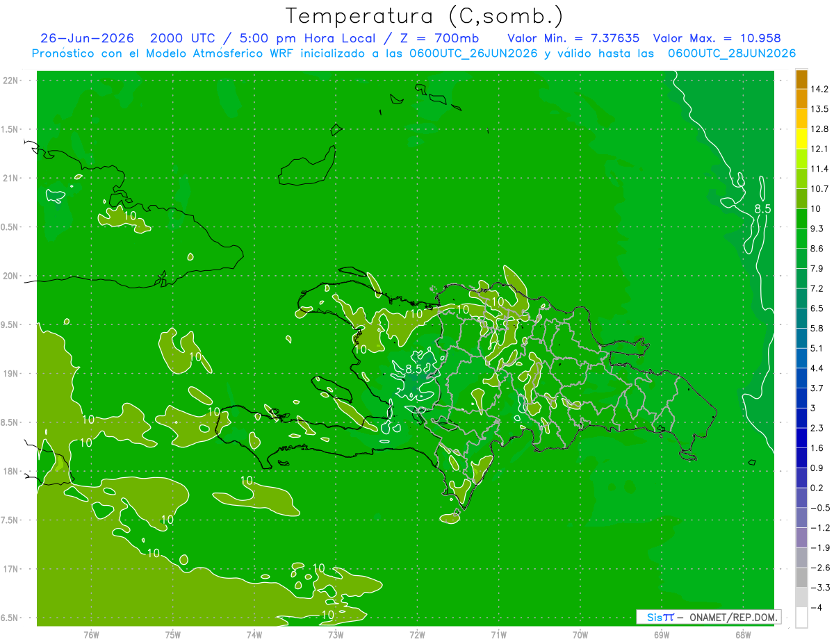Click the '73W' longitude axis label

[x=336, y=634]
